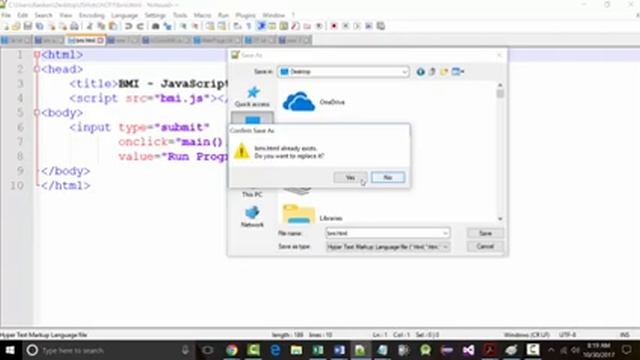640x360 pixels.
Task: Click the New file toolbar icon
Action: pyautogui.click(x=5, y=26)
